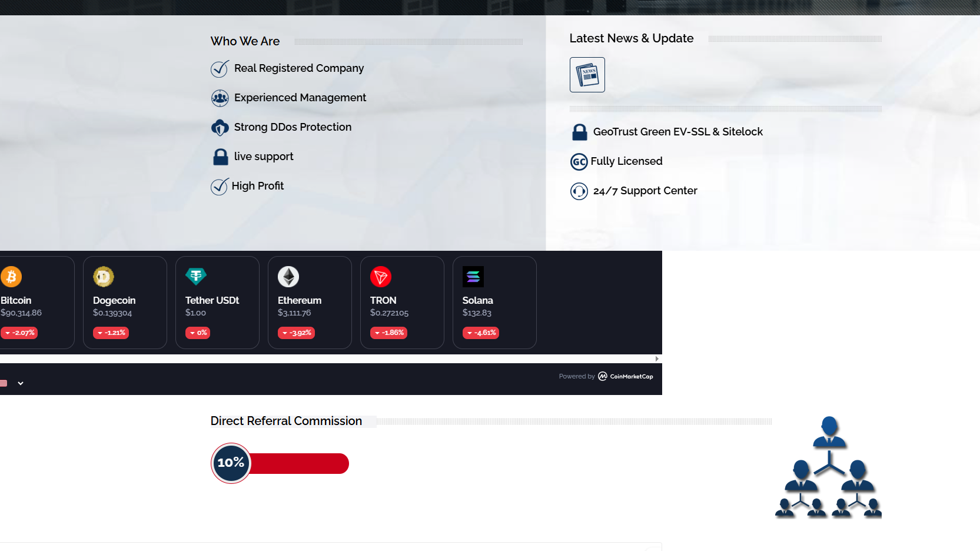
Task: Click the Ethereum diamond logo
Action: click(288, 277)
